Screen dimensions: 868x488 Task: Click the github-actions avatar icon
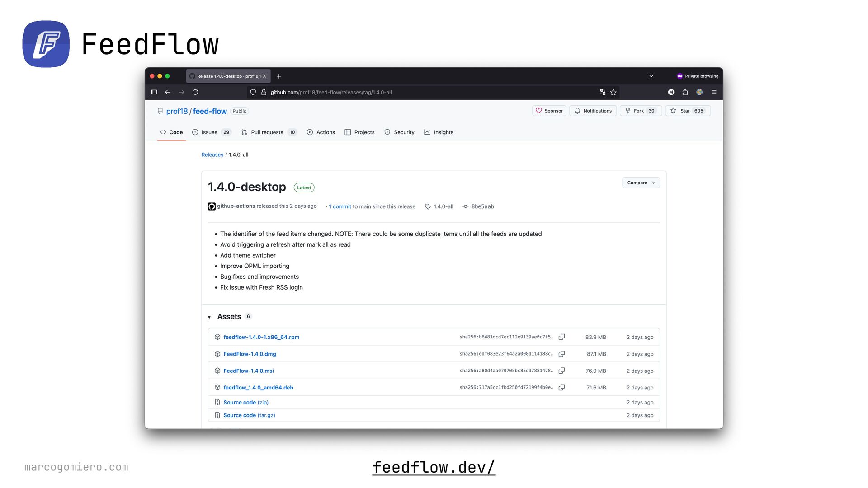click(x=212, y=206)
